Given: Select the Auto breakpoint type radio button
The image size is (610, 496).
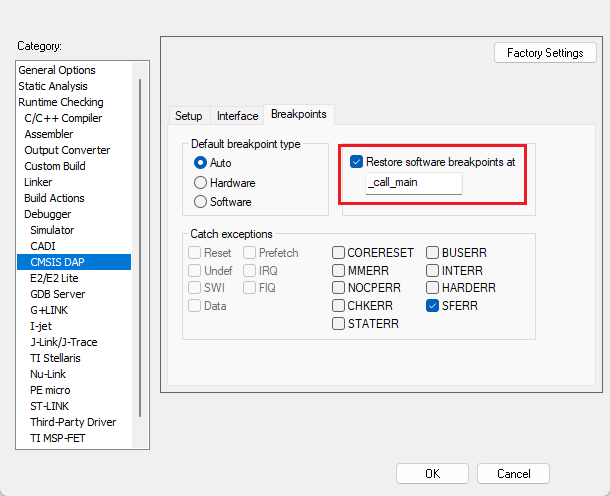Looking at the screenshot, I should pyautogui.click(x=200, y=163).
